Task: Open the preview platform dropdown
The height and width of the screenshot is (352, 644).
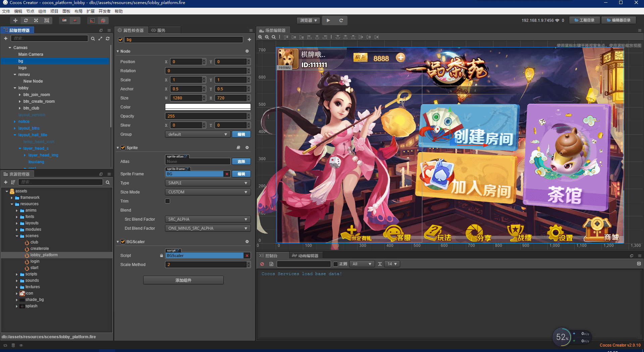Action: pos(308,20)
